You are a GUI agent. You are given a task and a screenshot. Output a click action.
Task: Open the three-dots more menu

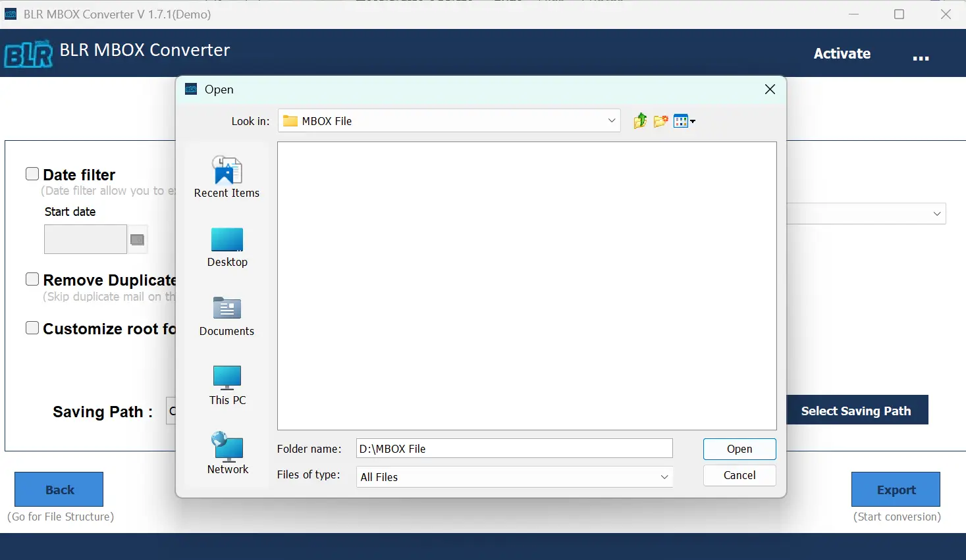coord(921,57)
